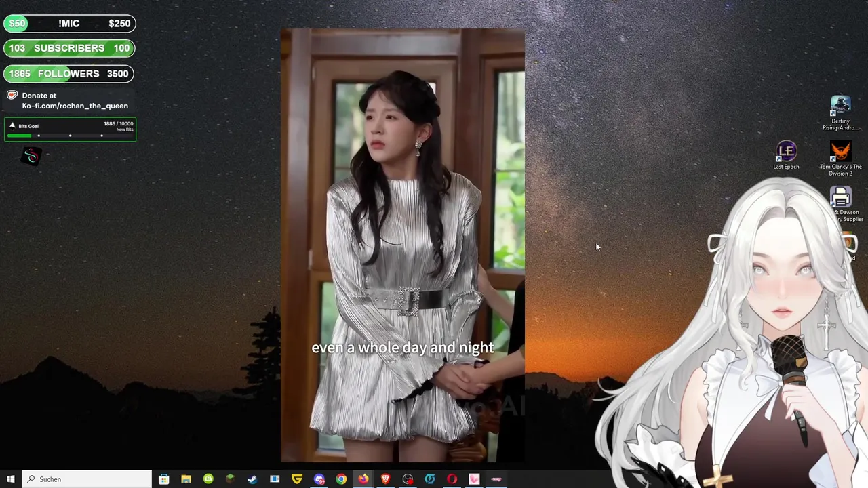Click the SUBSCRIBERS goal bar
This screenshot has width=868, height=488.
(x=69, y=48)
